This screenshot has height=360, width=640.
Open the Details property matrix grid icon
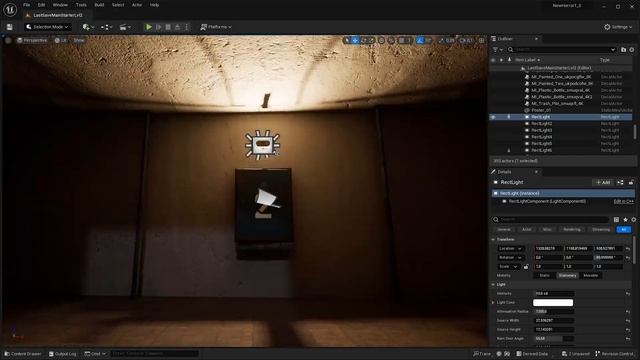click(x=616, y=220)
